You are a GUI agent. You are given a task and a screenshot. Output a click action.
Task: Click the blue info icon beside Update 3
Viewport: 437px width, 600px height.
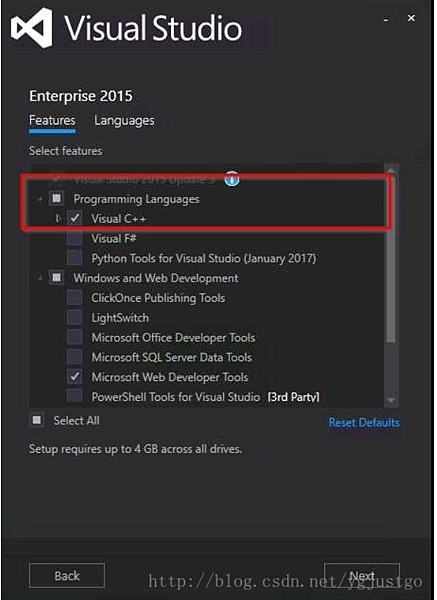tap(232, 178)
